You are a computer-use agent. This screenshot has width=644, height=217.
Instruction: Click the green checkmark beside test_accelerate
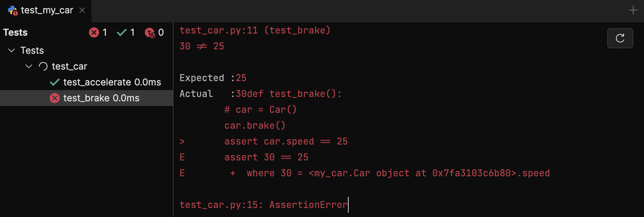(x=55, y=83)
